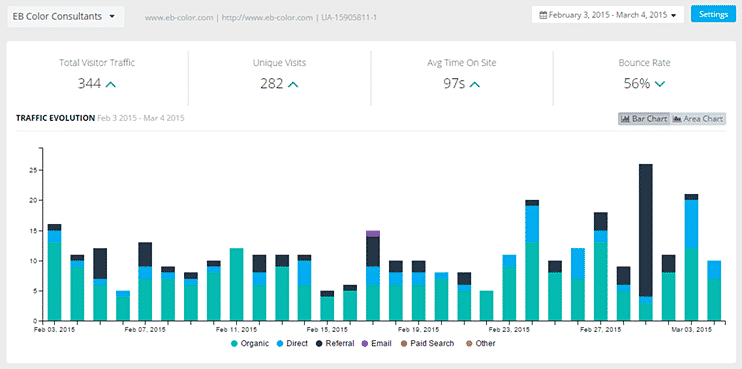Toggle the Email legend series
742x369 pixels.
(376, 343)
